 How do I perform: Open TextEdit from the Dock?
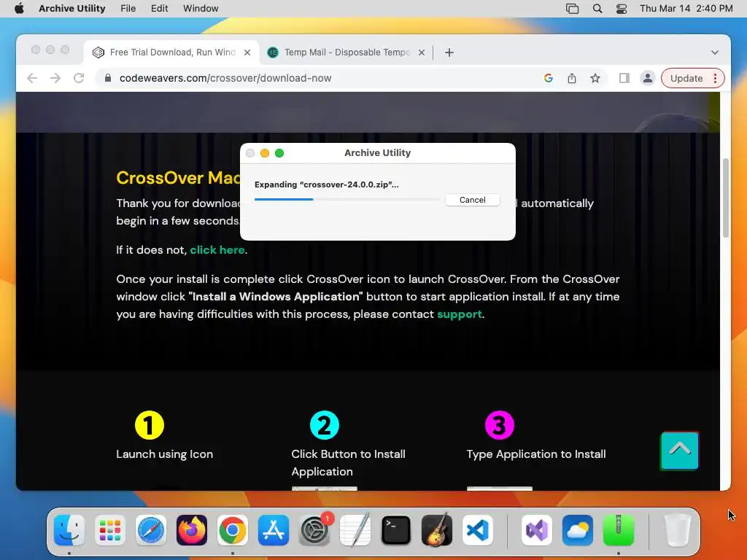tap(355, 530)
